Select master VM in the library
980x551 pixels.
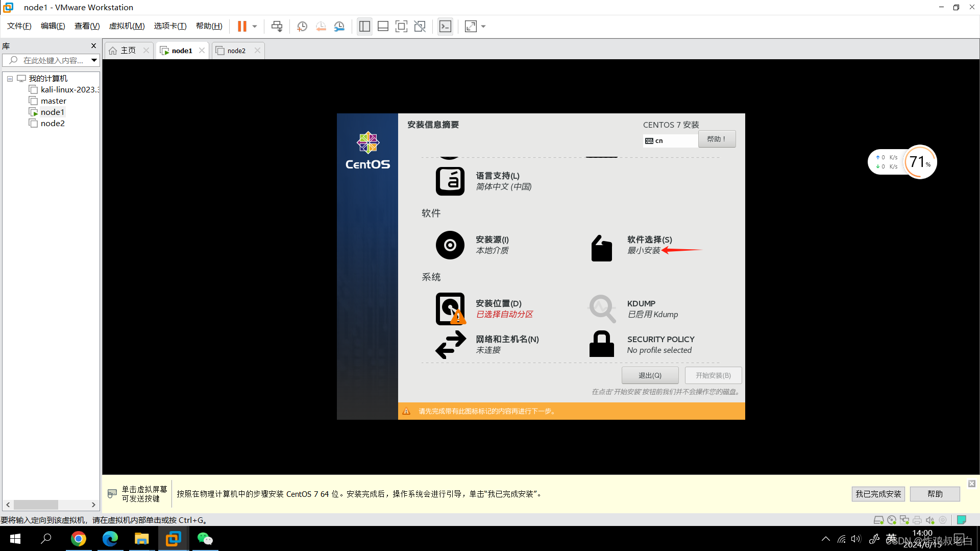(x=48, y=101)
